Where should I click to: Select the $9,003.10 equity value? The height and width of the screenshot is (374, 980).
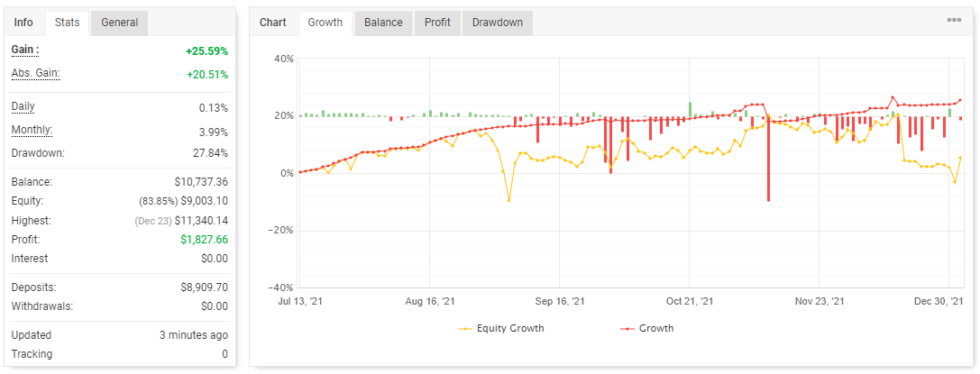(203, 201)
